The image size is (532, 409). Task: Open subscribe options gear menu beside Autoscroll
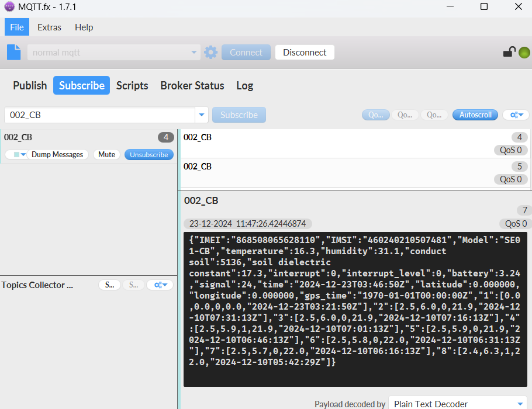coord(517,115)
